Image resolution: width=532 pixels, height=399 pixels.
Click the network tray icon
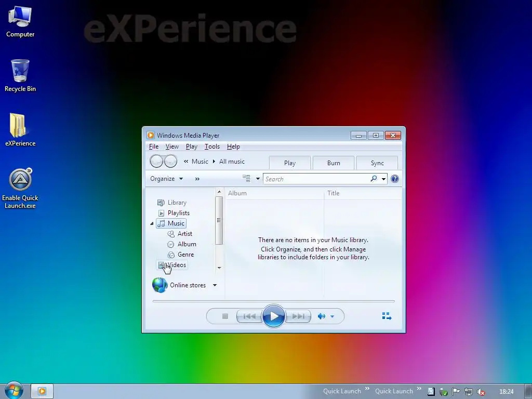(469, 392)
